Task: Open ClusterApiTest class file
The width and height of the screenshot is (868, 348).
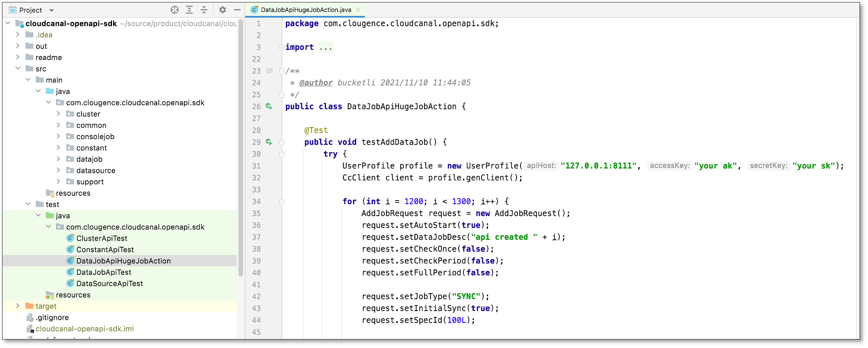Action: click(x=102, y=238)
